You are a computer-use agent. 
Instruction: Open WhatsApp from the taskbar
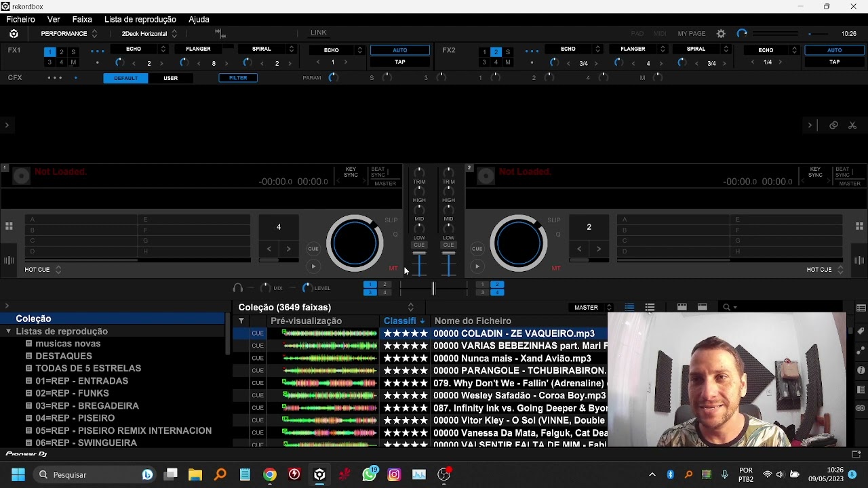coord(370,474)
